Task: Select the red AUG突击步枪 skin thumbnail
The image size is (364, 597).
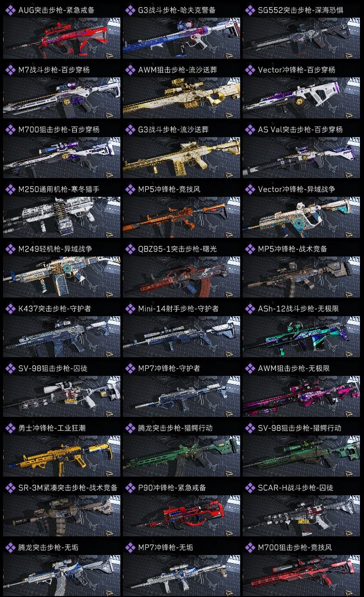Action: point(62,38)
